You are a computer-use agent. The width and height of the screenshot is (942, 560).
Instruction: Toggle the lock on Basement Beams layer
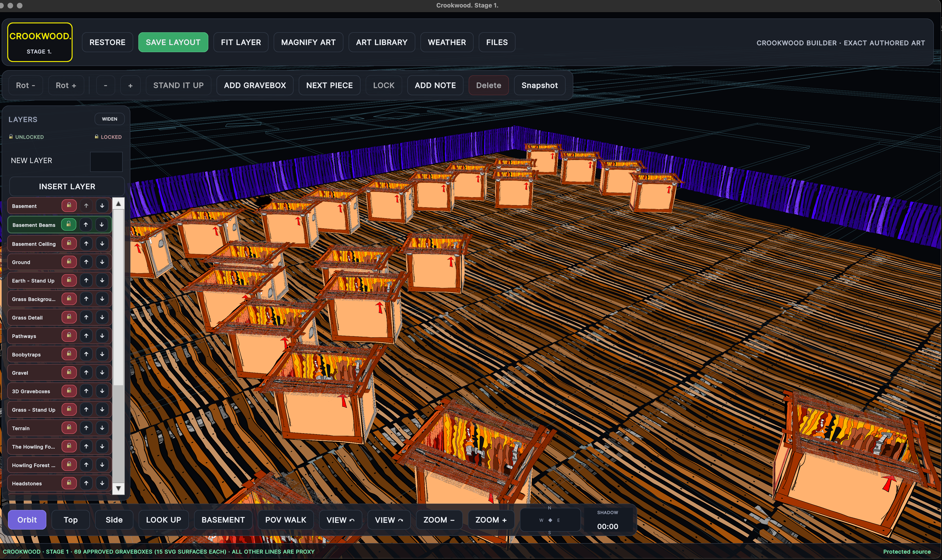click(69, 225)
